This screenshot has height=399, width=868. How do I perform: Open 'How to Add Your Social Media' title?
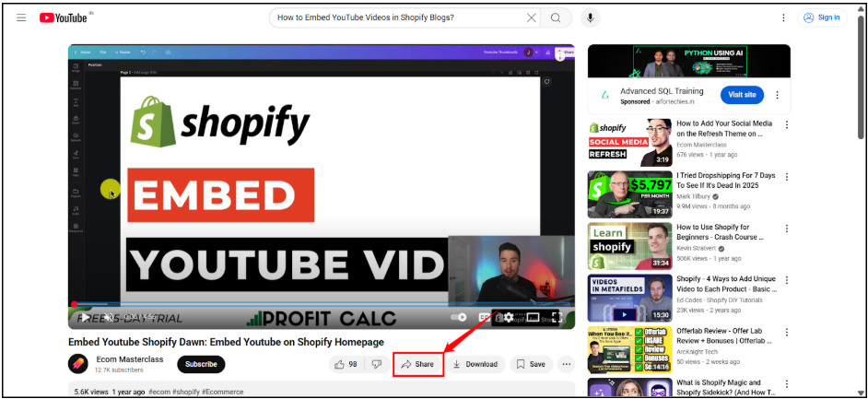pos(724,128)
